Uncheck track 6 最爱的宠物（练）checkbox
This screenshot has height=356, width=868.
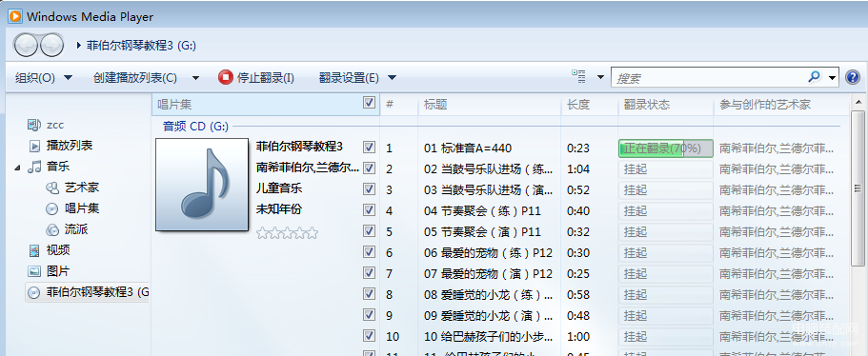click(x=370, y=252)
